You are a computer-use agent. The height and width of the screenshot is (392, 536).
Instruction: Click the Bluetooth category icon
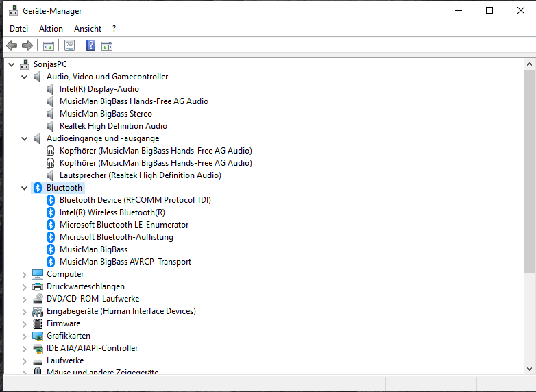click(38, 188)
